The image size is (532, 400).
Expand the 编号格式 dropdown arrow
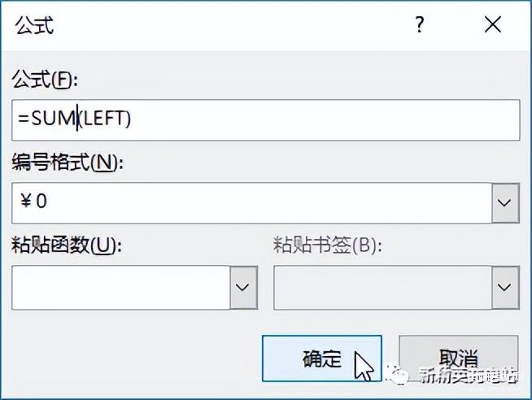click(x=505, y=202)
